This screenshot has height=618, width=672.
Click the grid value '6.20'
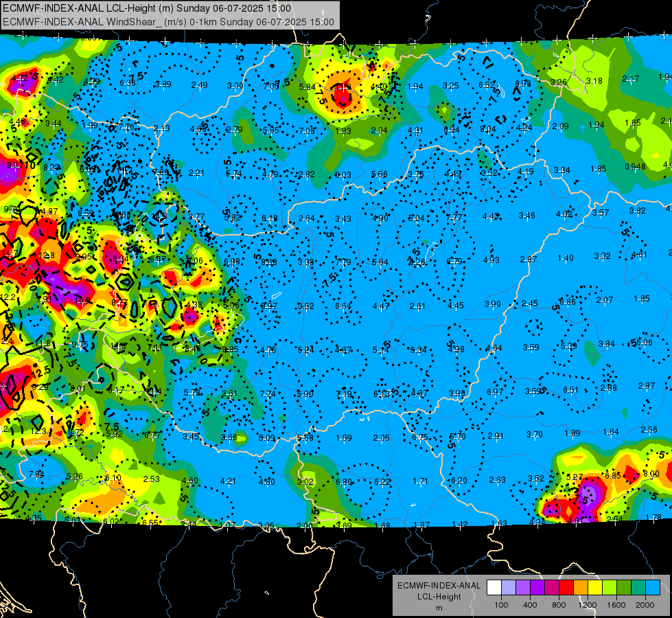459,481
